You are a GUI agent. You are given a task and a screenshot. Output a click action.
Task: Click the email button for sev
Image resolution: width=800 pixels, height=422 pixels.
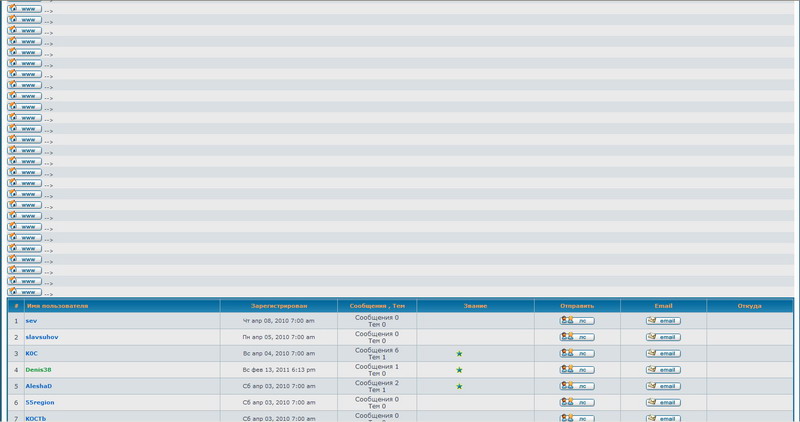coord(663,321)
